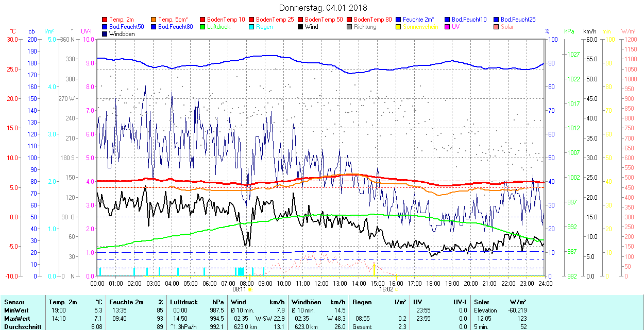The height and width of the screenshot is (330, 644).
Task: Select the yellow Sonnenschein legend square
Action: pos(398,27)
